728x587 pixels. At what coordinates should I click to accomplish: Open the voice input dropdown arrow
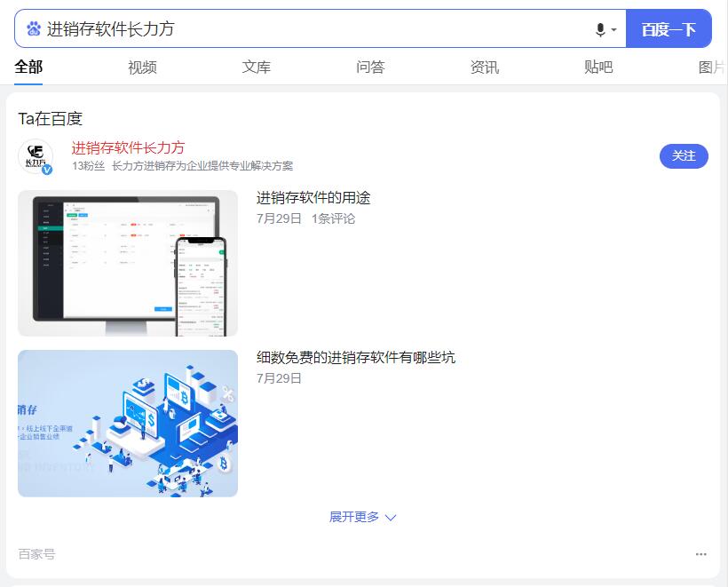[x=613, y=29]
